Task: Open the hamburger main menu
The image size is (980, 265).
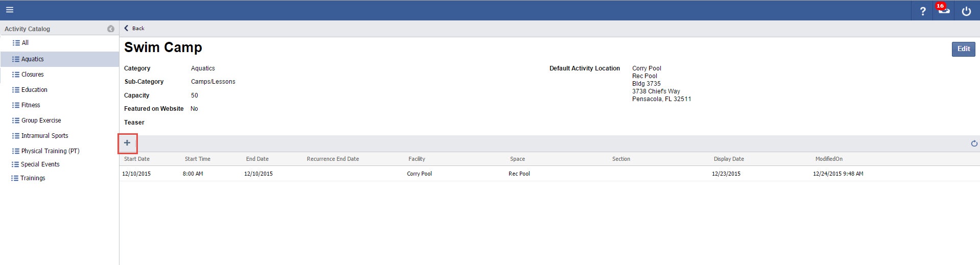Action: [10, 10]
